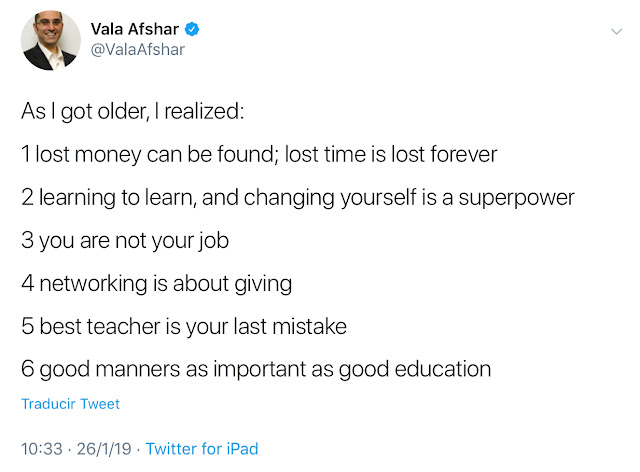Click the Twitter for iPad source link
The image size is (640, 472).
pyautogui.click(x=202, y=449)
